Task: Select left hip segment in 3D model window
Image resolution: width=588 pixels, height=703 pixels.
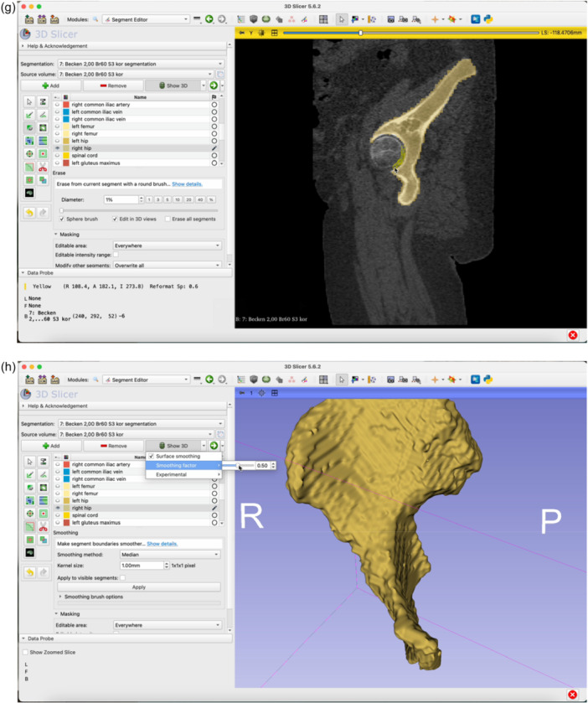Action: pos(80,501)
